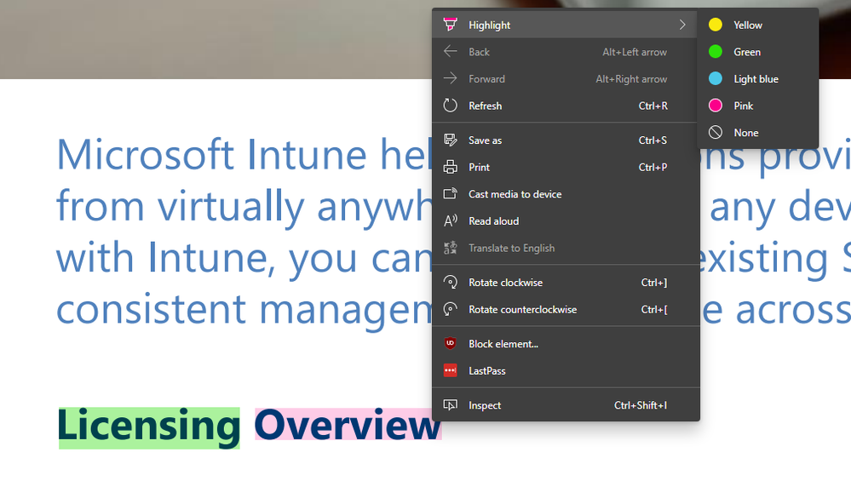Click the Ctrl+Shift+I shortcut text

(x=641, y=404)
